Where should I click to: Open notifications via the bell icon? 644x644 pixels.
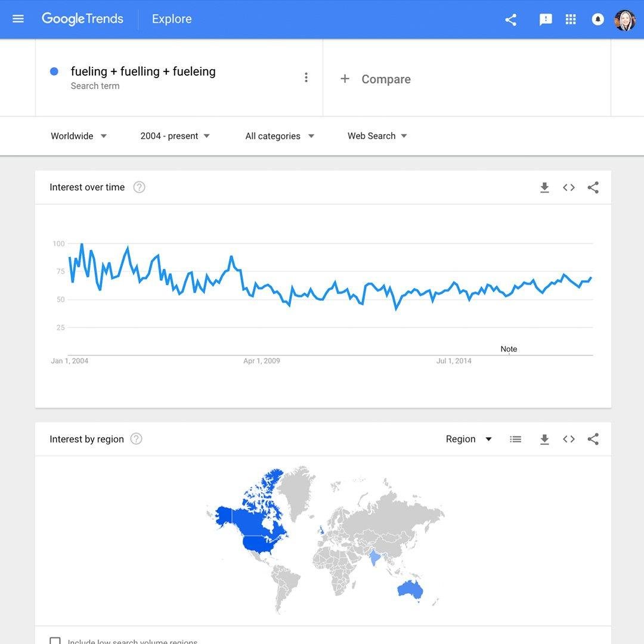(x=597, y=19)
